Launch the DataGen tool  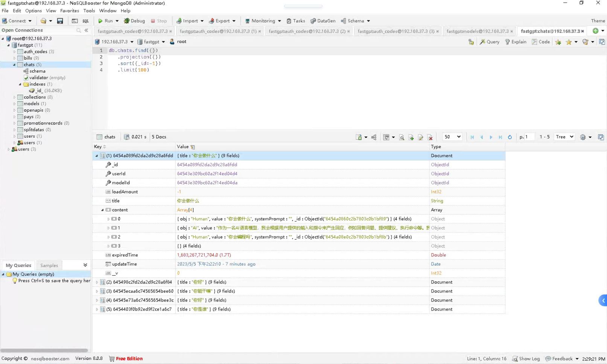click(x=323, y=21)
